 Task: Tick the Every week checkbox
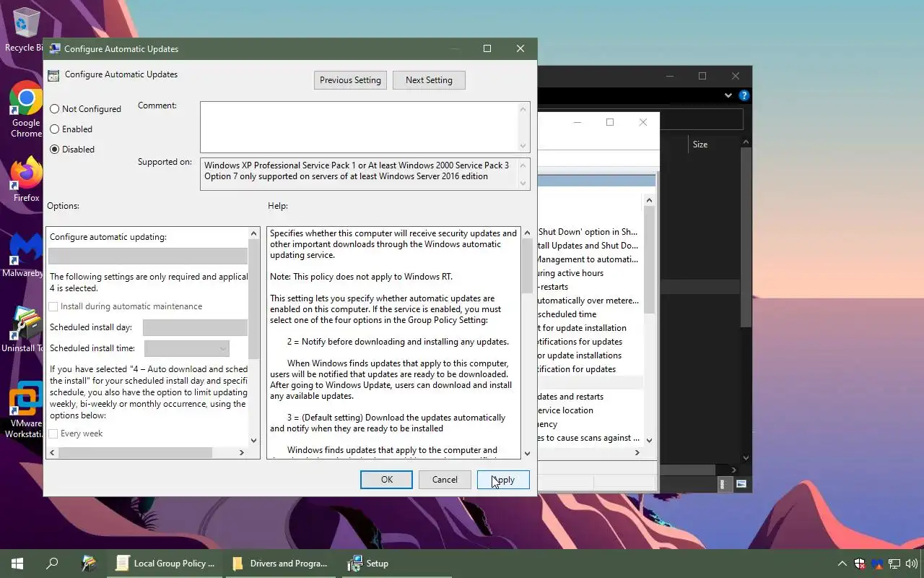coord(53,433)
